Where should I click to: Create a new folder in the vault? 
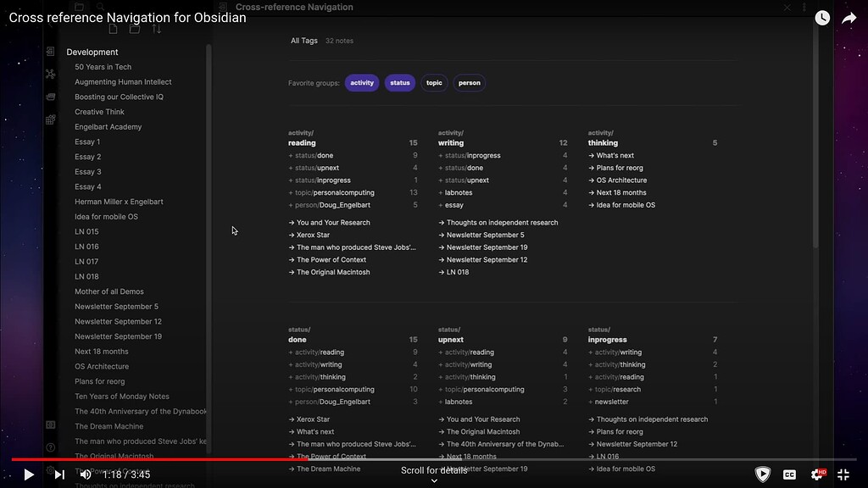click(x=134, y=28)
